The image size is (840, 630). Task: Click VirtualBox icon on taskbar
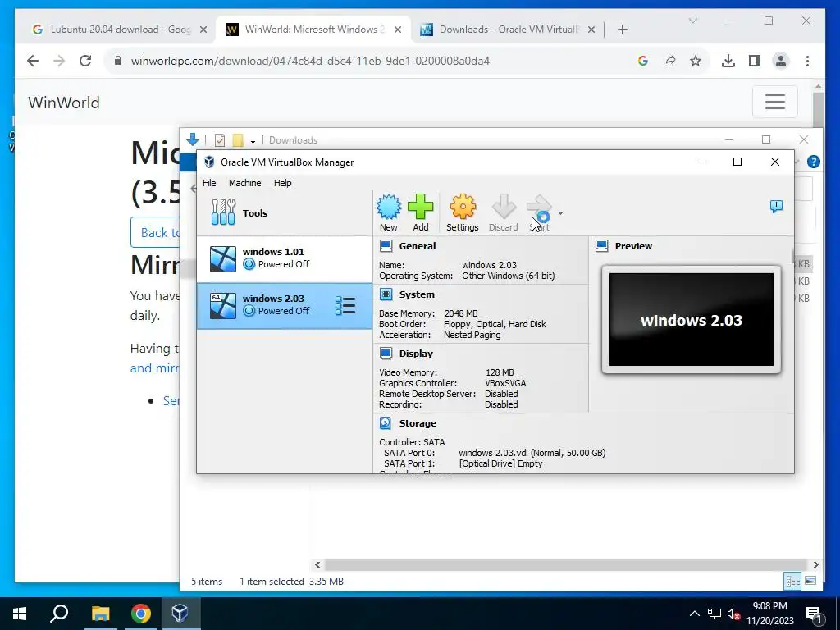(180, 614)
